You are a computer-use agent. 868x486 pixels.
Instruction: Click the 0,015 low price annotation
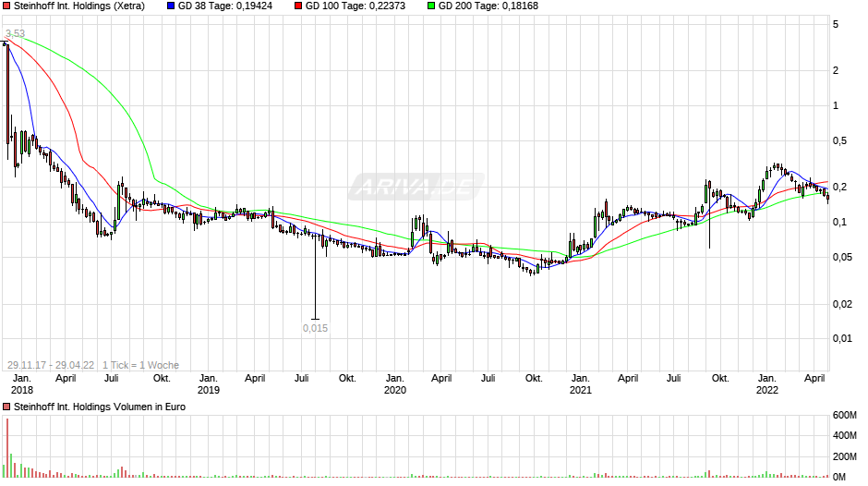click(315, 328)
